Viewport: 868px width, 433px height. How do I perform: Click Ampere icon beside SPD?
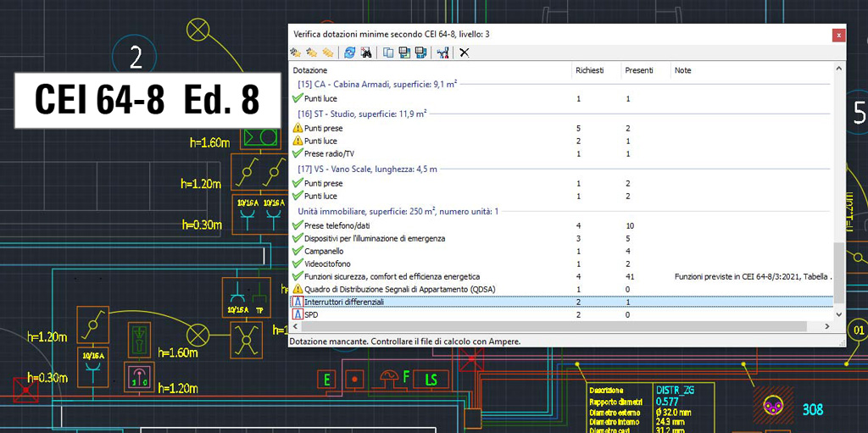coord(298,314)
